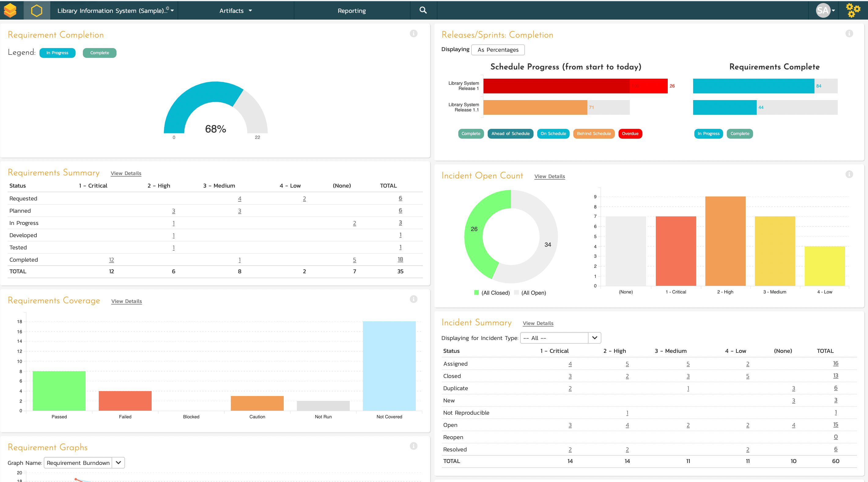The image size is (868, 482).
Task: Click Releases/Sprints Completion info icon
Action: pyautogui.click(x=849, y=33)
